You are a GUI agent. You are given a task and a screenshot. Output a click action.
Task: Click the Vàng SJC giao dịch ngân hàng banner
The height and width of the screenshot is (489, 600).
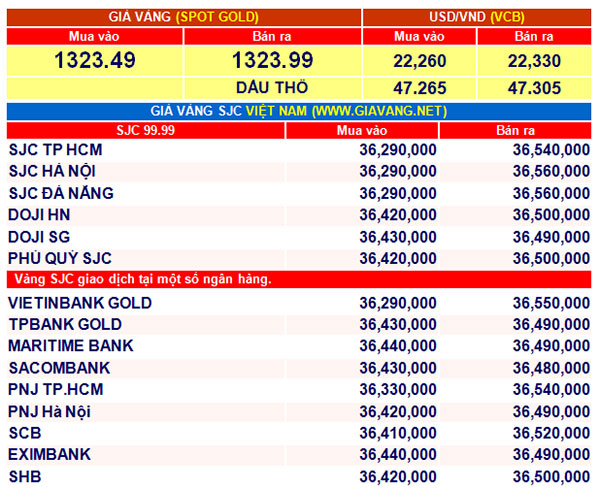[299, 279]
